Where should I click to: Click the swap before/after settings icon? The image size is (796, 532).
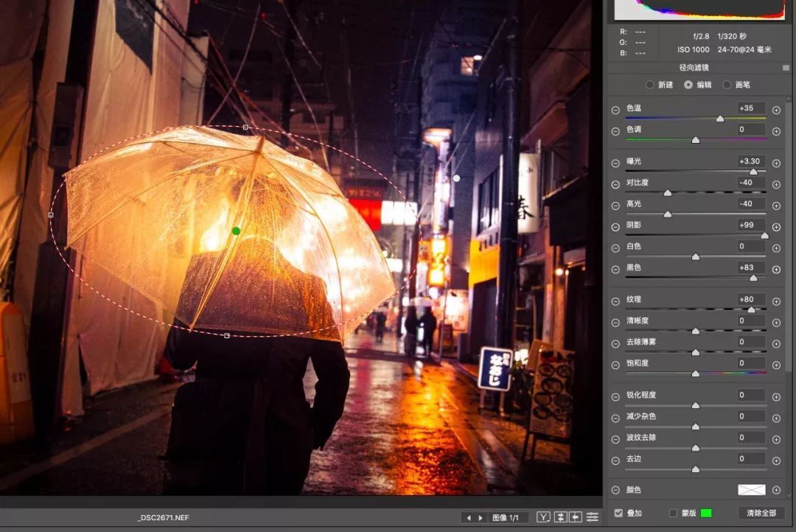pos(560,517)
